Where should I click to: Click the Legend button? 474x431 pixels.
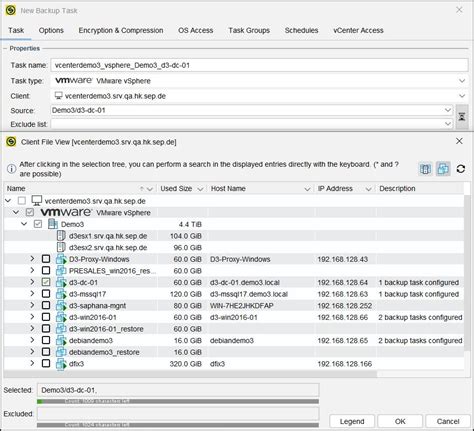pos(352,421)
